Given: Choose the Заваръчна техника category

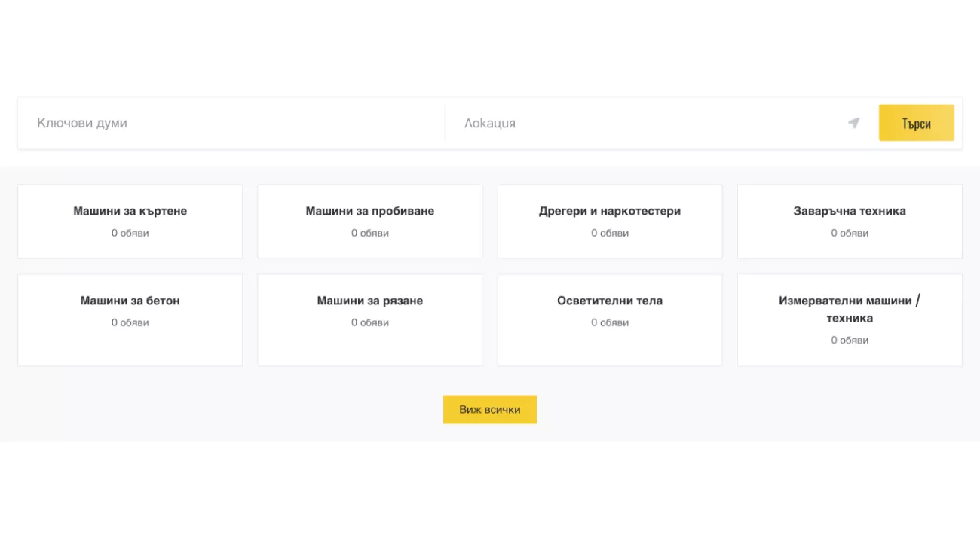Looking at the screenshot, I should coord(849,212).
